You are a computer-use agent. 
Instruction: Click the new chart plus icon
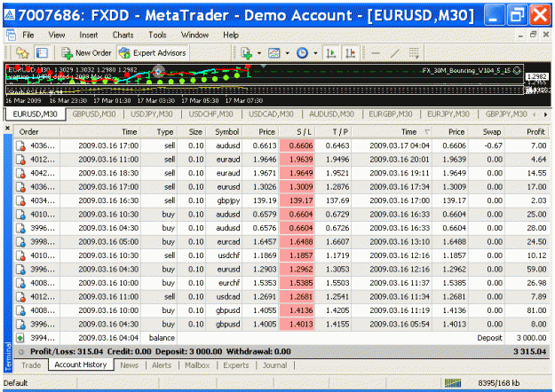[246, 53]
